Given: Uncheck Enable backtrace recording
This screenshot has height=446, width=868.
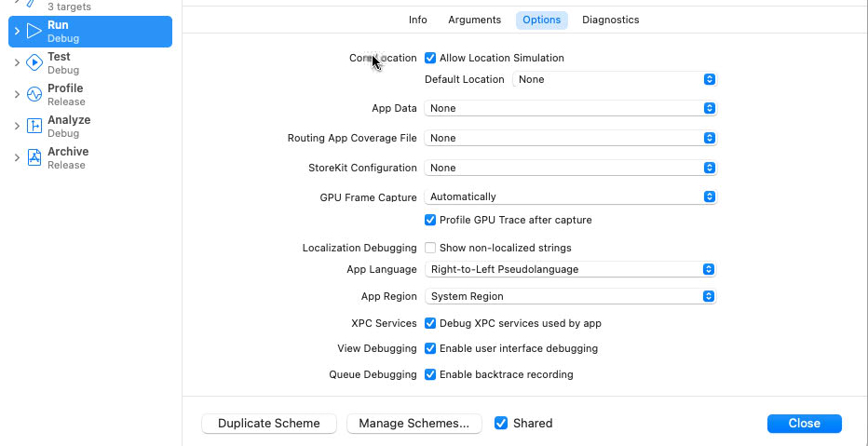Looking at the screenshot, I should click(430, 375).
